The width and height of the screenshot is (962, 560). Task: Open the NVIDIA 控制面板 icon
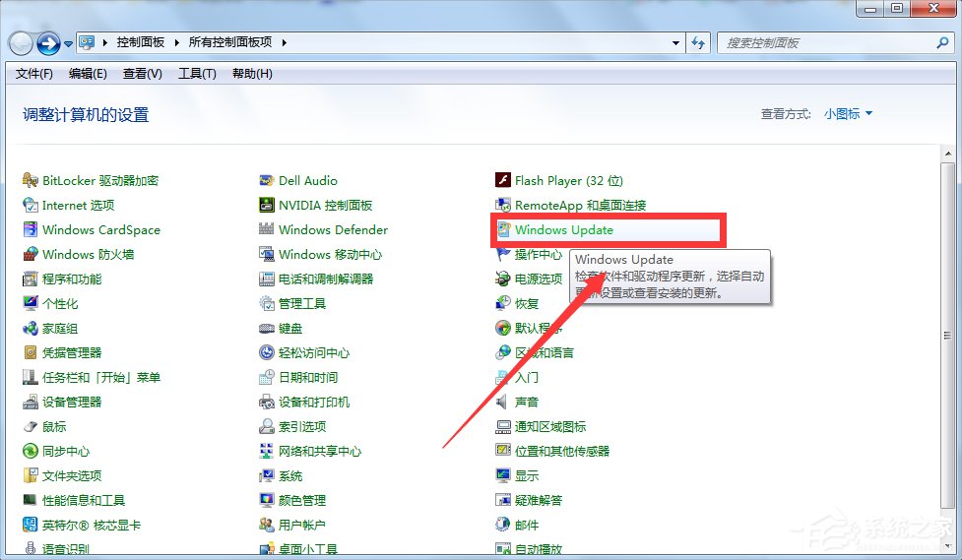point(267,206)
